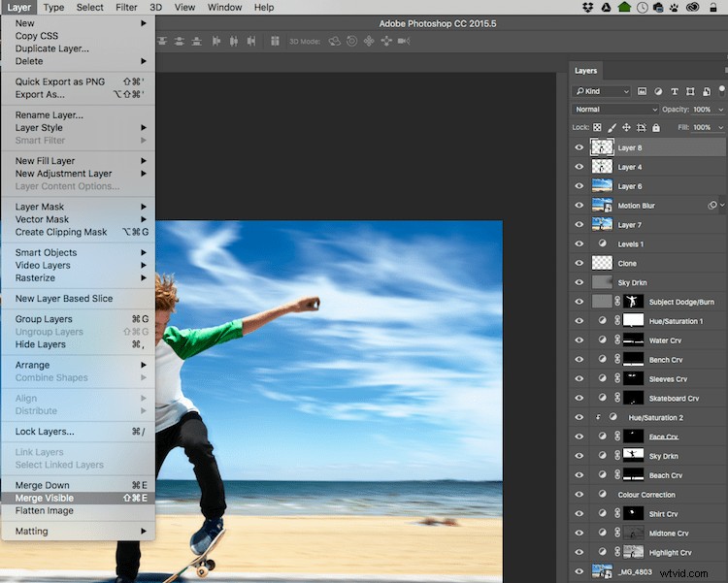Lock transparent pixels icon

tap(597, 128)
